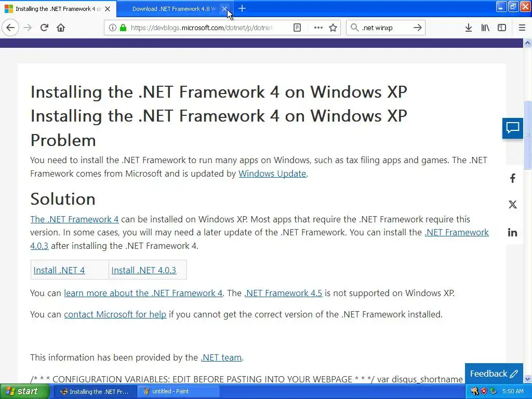532x399 pixels.
Task: Toggle the sidebar view icon
Action: 502,28
